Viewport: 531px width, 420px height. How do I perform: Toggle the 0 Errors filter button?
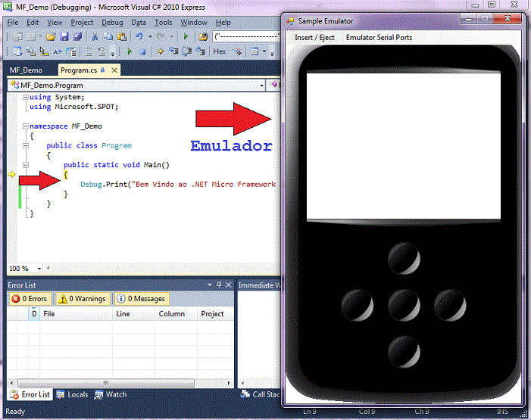pyautogui.click(x=30, y=299)
